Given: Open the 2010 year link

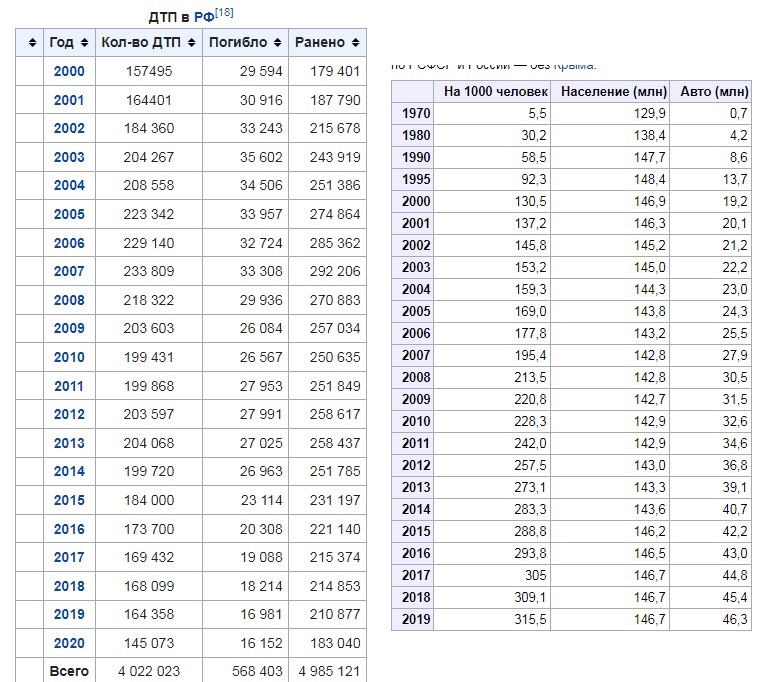Looking at the screenshot, I should 69,357.
